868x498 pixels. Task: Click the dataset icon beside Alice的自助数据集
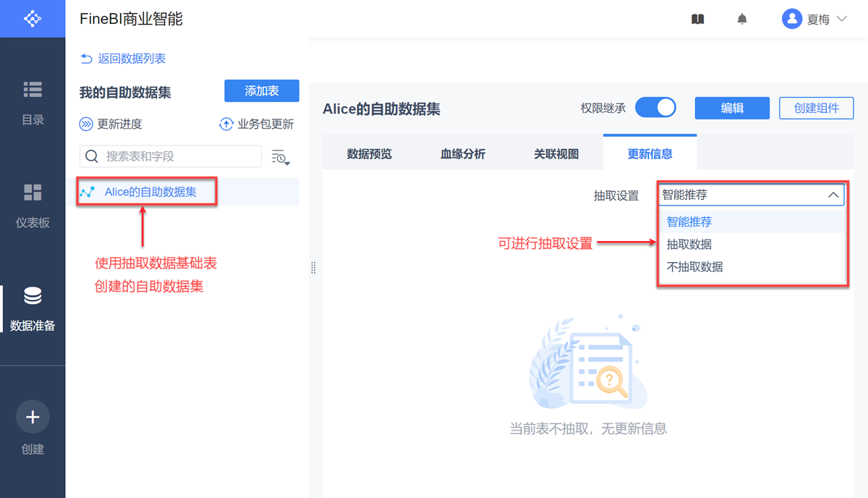pos(88,192)
